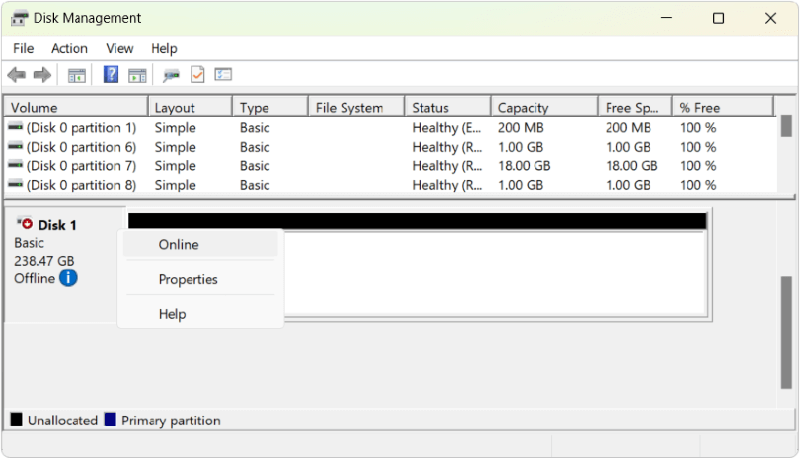Image resolution: width=800 pixels, height=459 pixels.
Task: Click the disk drive toolbar icon
Action: click(172, 75)
